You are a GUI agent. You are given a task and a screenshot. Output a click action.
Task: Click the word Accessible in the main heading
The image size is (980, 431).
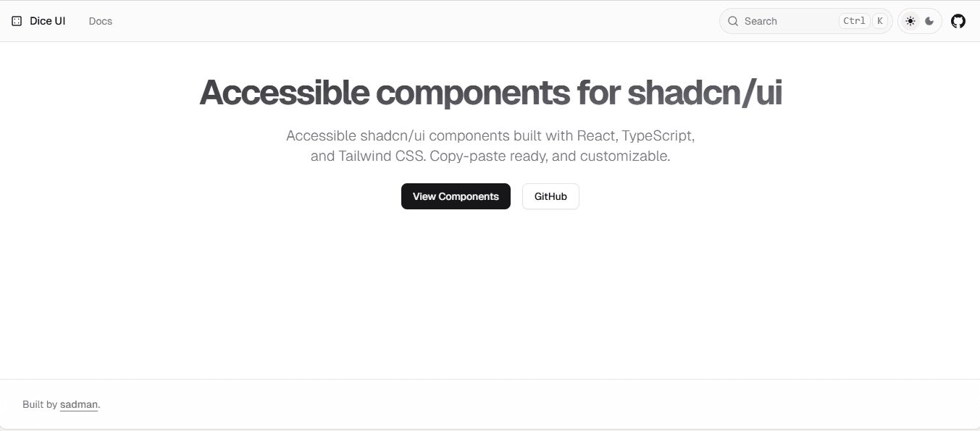click(285, 93)
